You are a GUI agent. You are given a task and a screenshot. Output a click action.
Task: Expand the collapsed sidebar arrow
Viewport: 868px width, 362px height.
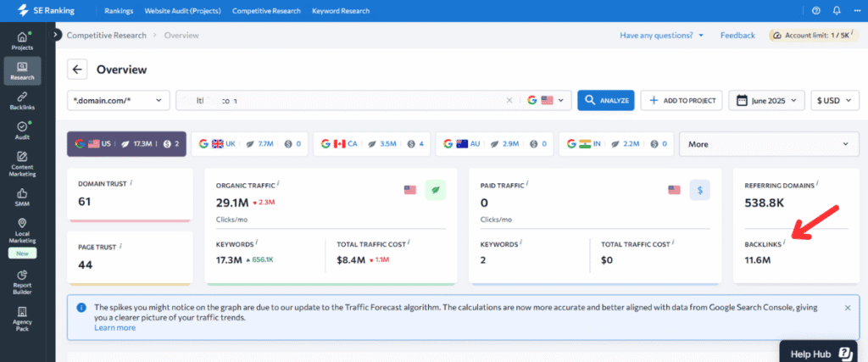tap(55, 35)
